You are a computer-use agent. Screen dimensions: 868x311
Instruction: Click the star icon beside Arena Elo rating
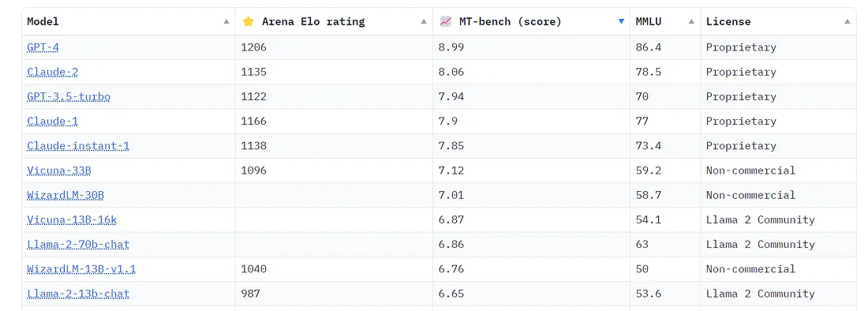[248, 21]
